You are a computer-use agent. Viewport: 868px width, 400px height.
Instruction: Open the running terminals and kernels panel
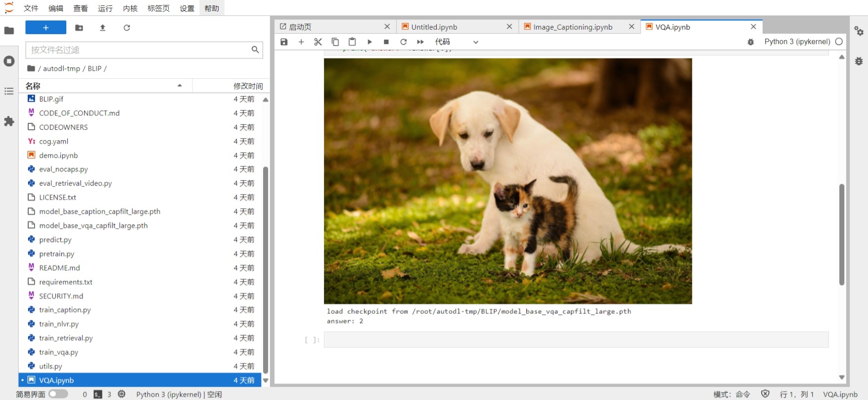[9, 61]
